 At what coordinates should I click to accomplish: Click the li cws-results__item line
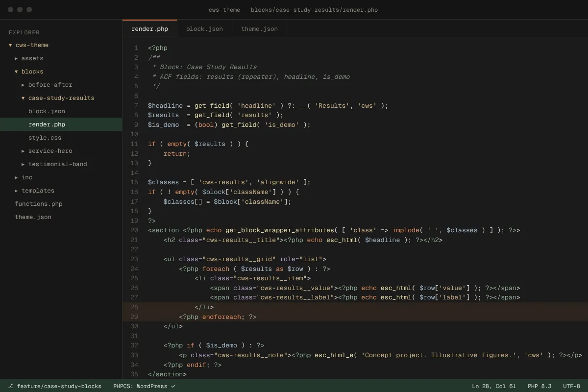coord(253,278)
